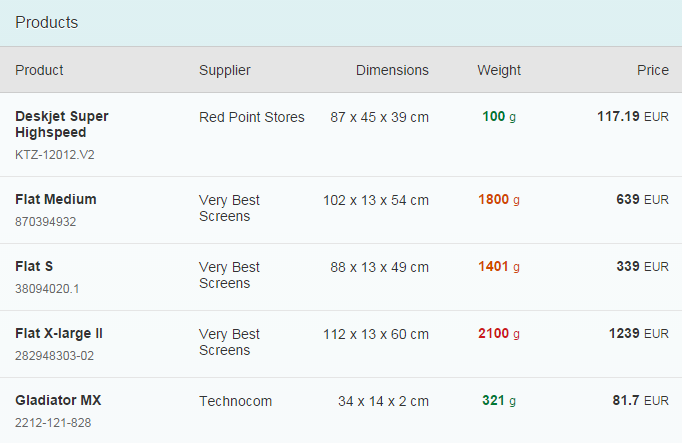Screen dimensions: 682x443
Task: Open the Flat S product entry
Action: coord(33,266)
